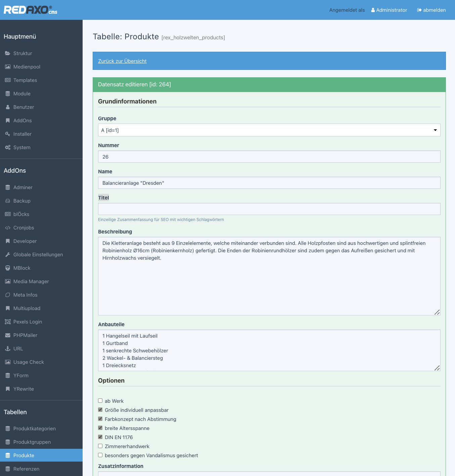Open Struktur via its folder icon

[8, 53]
